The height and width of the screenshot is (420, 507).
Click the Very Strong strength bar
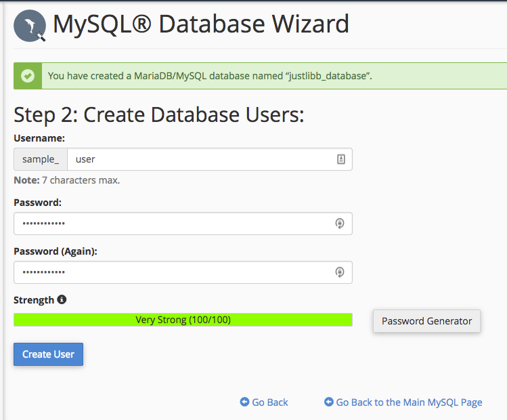(x=183, y=320)
